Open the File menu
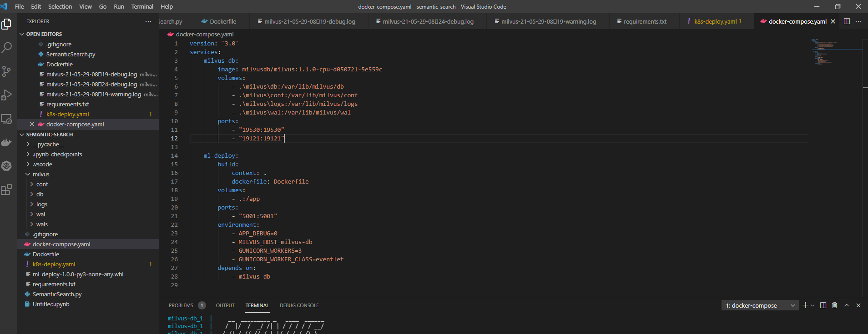Viewport: 868px width, 334px height. pos(19,6)
